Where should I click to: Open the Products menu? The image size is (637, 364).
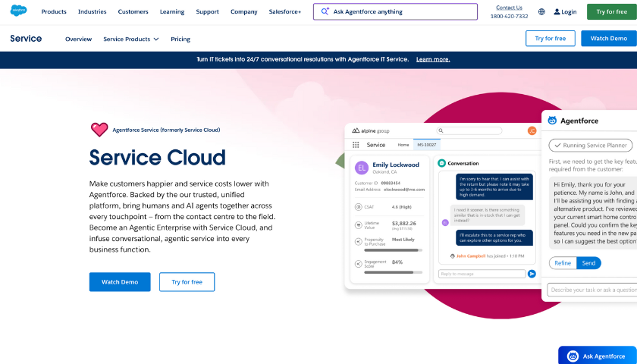(54, 12)
